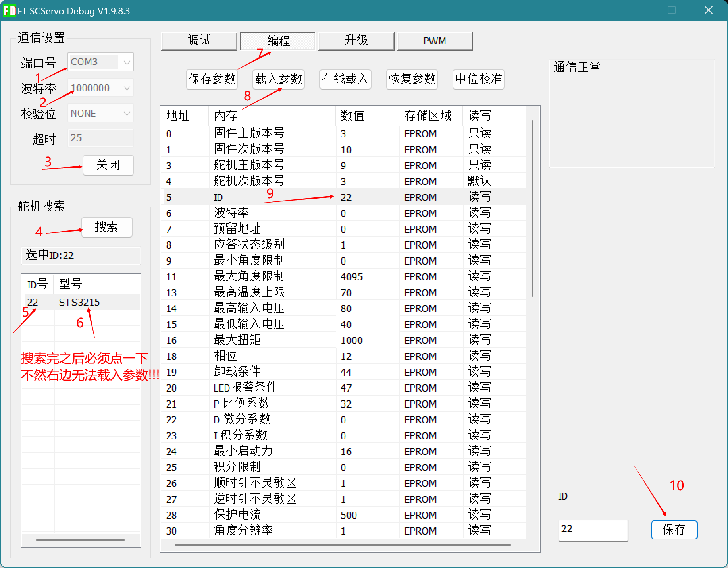Click the 在线载入 button
Screen dimensions: 728x568
tap(345, 79)
